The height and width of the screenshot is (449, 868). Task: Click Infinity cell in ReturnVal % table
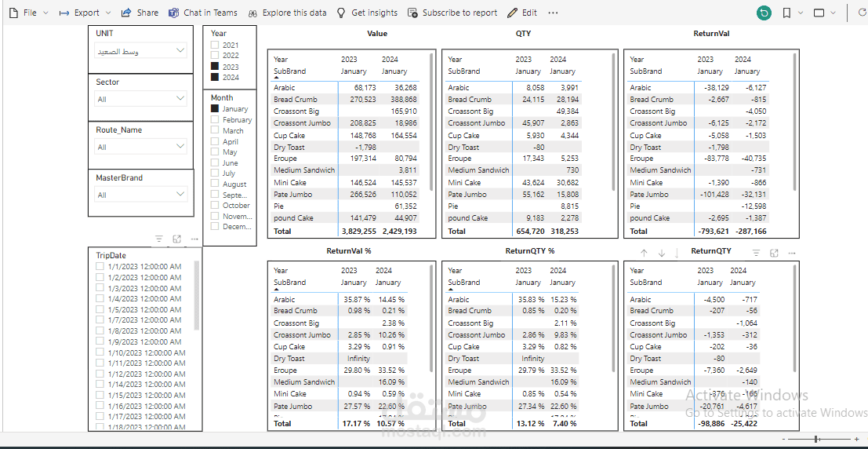click(x=358, y=359)
